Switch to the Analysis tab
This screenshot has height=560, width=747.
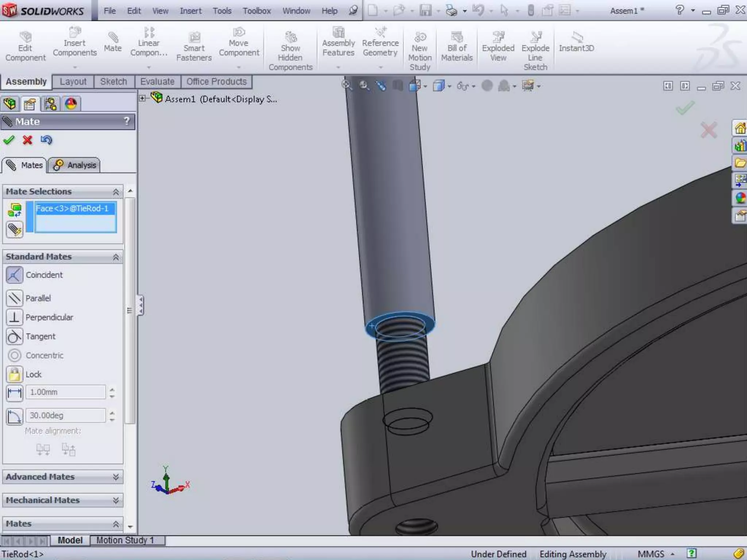(x=74, y=166)
